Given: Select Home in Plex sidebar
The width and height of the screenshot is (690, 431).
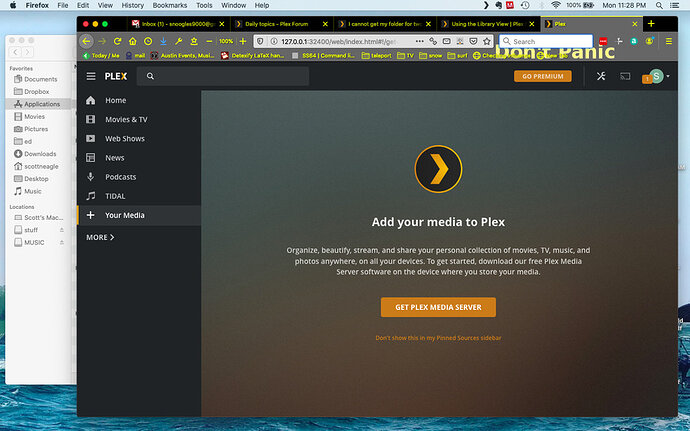Looking at the screenshot, I should [x=139, y=100].
